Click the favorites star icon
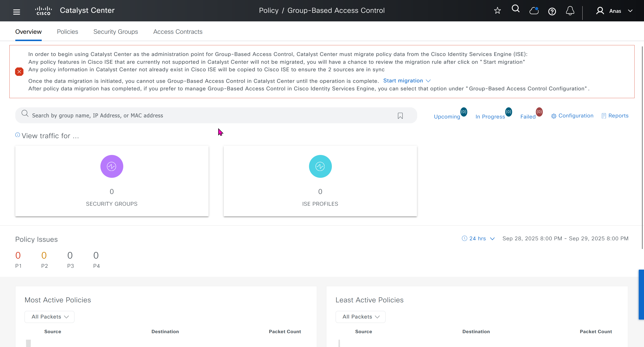This screenshot has width=644, height=347. 497,10
